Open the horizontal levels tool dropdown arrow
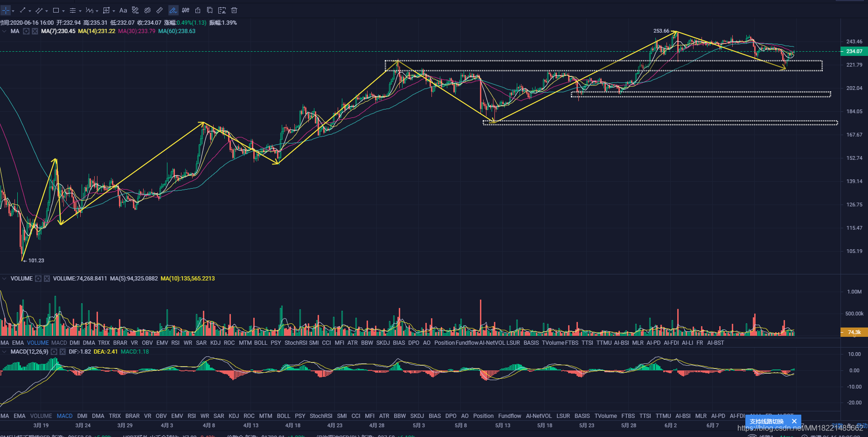The image size is (868, 437). [x=80, y=11]
